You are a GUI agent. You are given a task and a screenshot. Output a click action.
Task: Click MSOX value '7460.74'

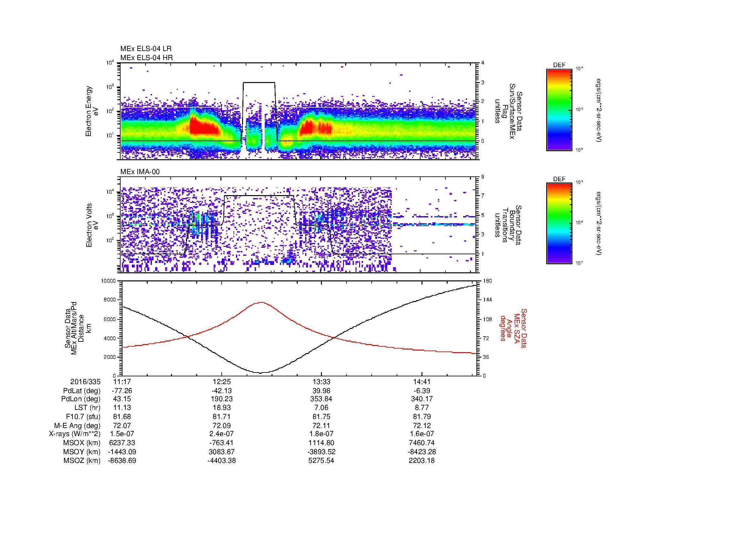(422, 443)
